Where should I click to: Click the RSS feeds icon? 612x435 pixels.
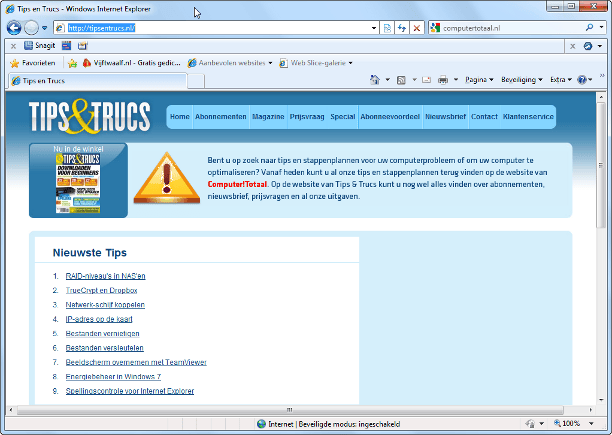[x=401, y=80]
